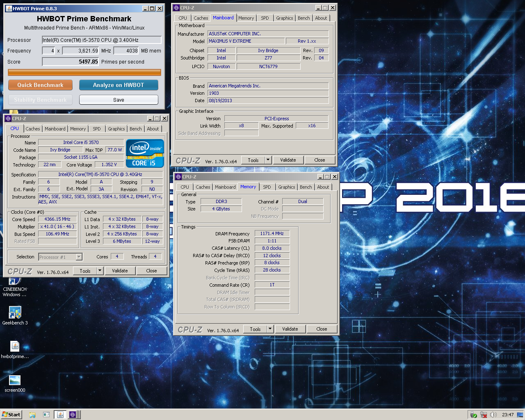Click the 106.49 MHz bus speed value
The image size is (525, 420).
pos(57,234)
